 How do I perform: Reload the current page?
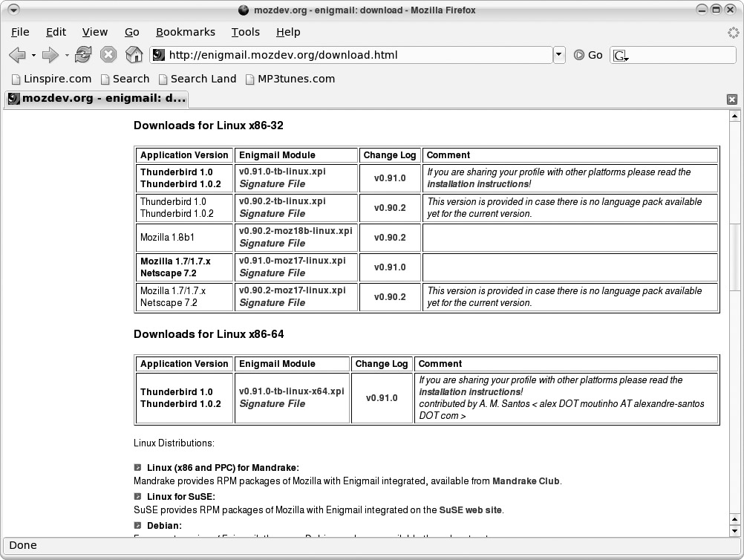click(83, 55)
